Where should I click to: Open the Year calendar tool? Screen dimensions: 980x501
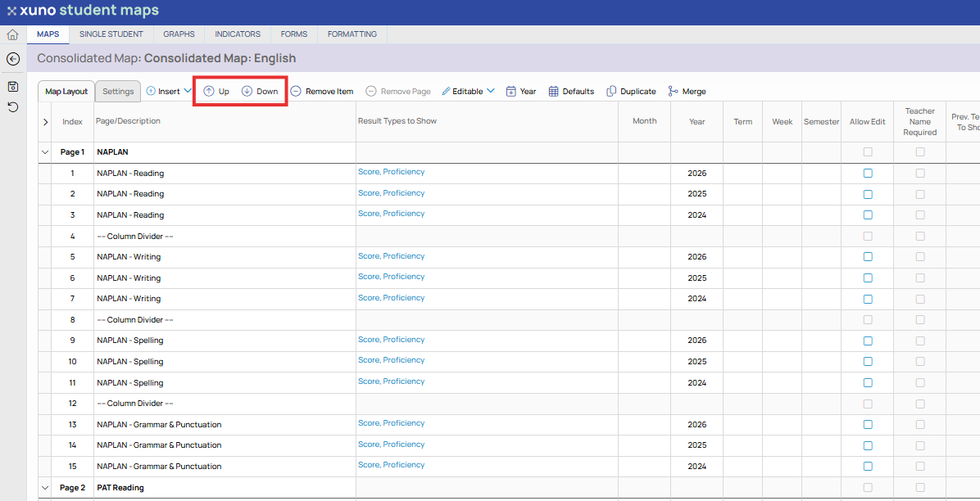[x=520, y=91]
